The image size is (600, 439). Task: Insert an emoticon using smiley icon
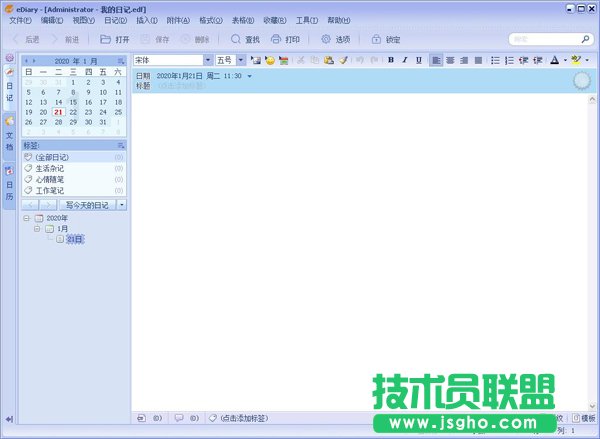click(x=270, y=61)
